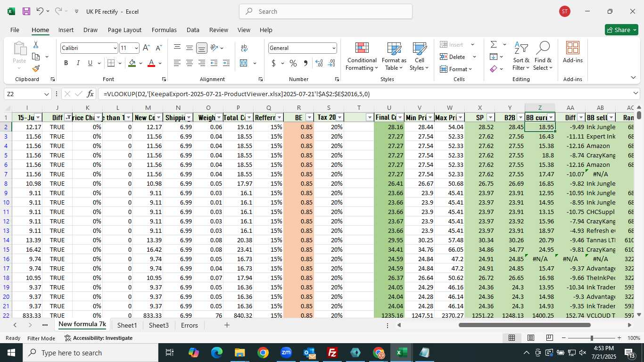
Task: Set top vertical alignment
Action: [177, 48]
